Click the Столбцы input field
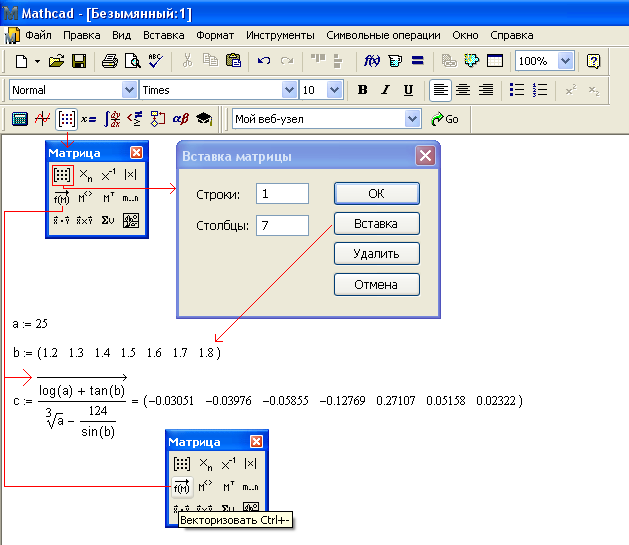Viewport: 629px width, 545px height. [282, 225]
